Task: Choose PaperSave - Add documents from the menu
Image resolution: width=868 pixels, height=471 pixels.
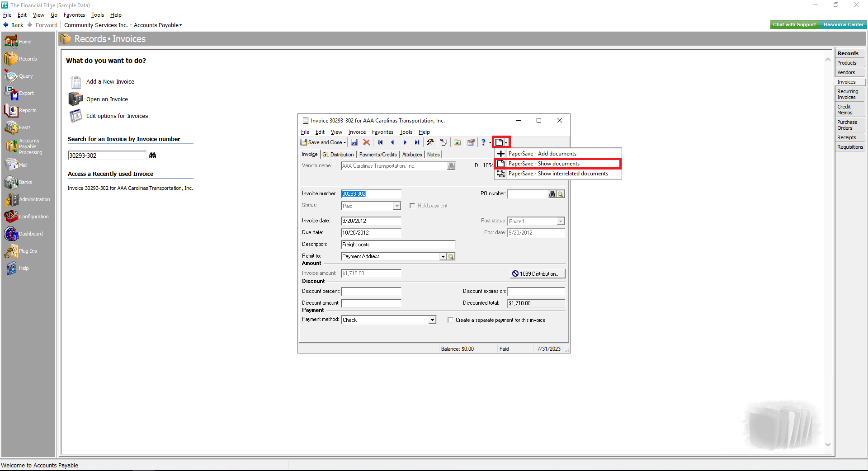Action: point(542,154)
